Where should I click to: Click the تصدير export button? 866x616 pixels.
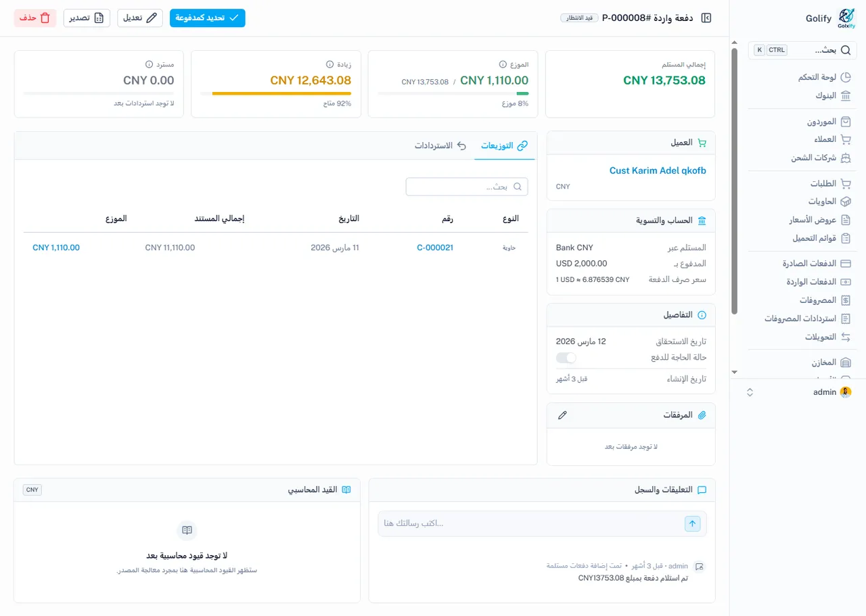click(x=87, y=18)
